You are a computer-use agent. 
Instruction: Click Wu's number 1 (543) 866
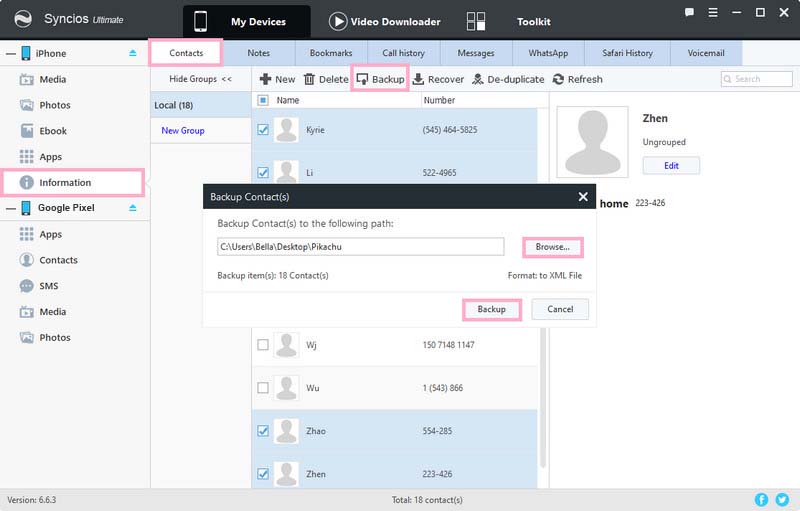pos(442,388)
